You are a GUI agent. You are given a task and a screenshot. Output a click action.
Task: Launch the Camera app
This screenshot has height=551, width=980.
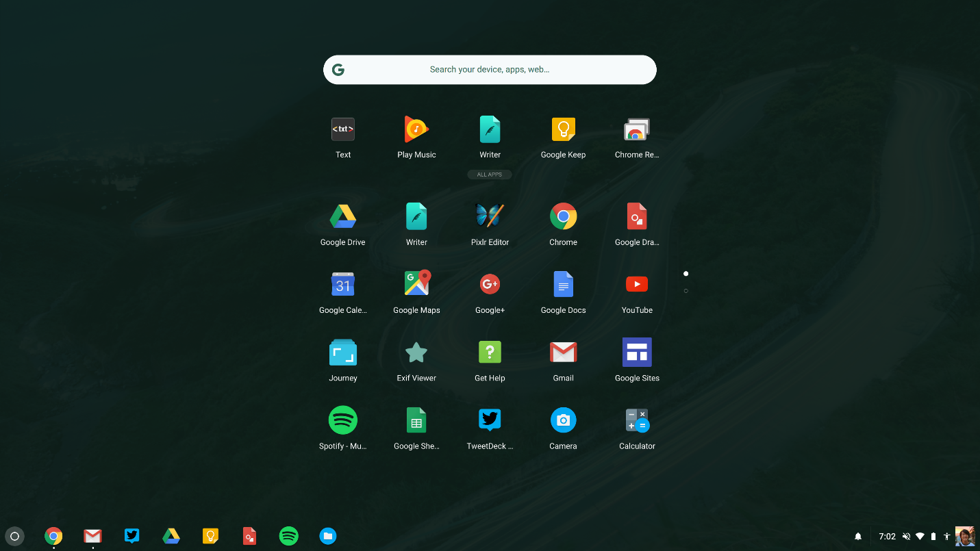coord(563,420)
